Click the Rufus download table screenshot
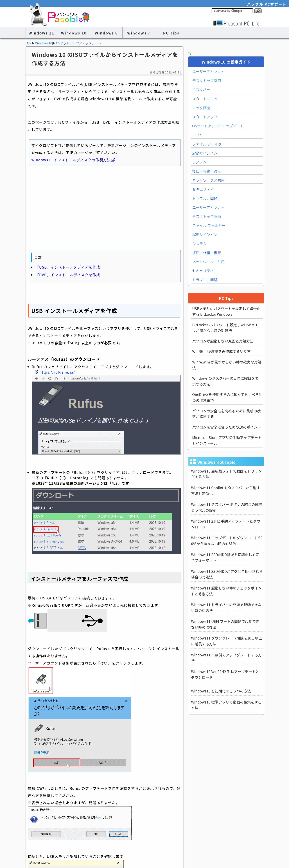289x868 pixels. click(x=106, y=521)
